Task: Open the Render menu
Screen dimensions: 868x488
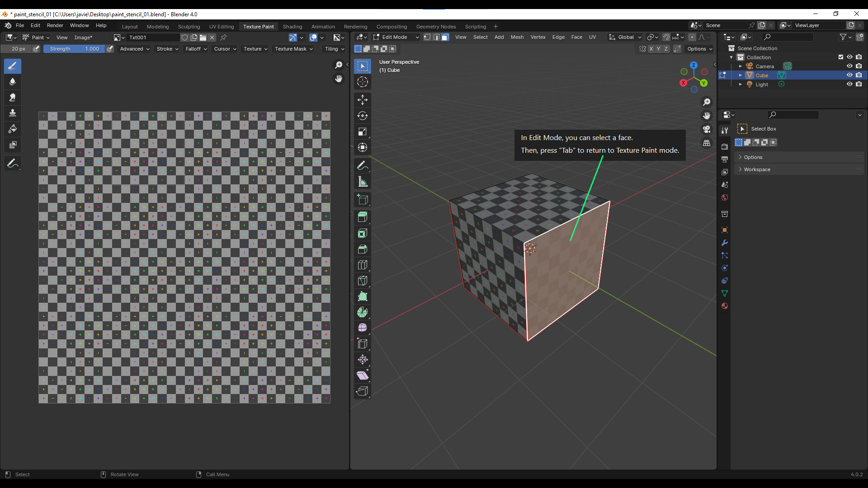Action: tap(55, 25)
